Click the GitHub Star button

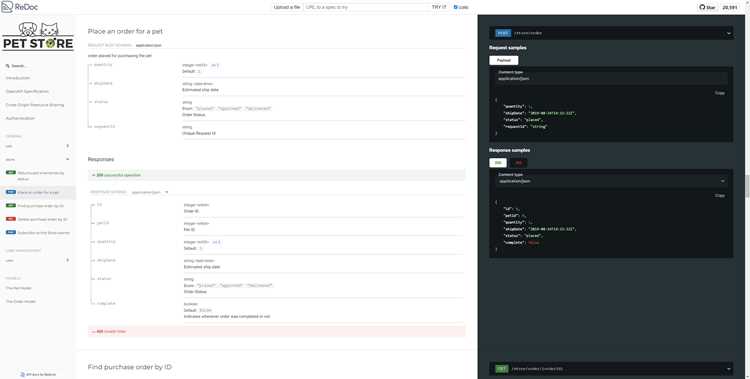tap(707, 7)
